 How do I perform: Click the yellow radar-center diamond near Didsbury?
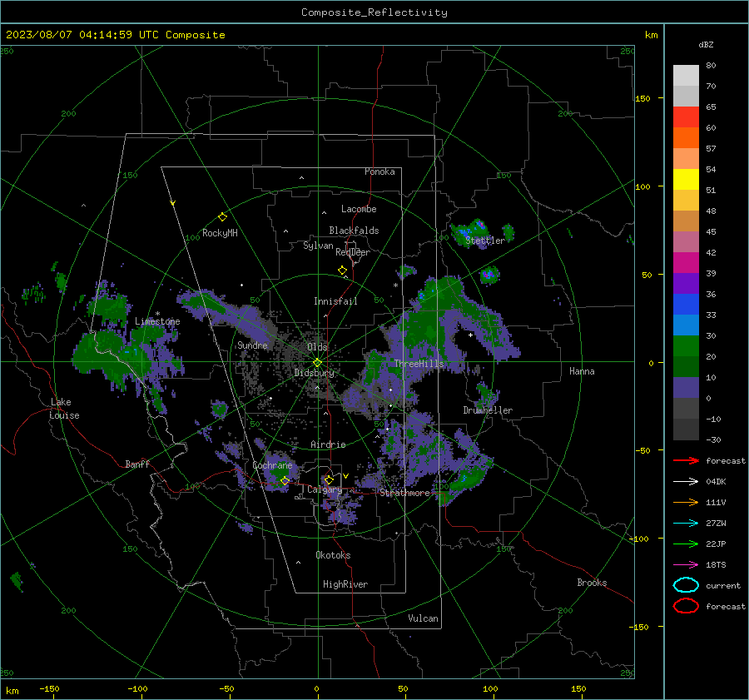tap(317, 363)
